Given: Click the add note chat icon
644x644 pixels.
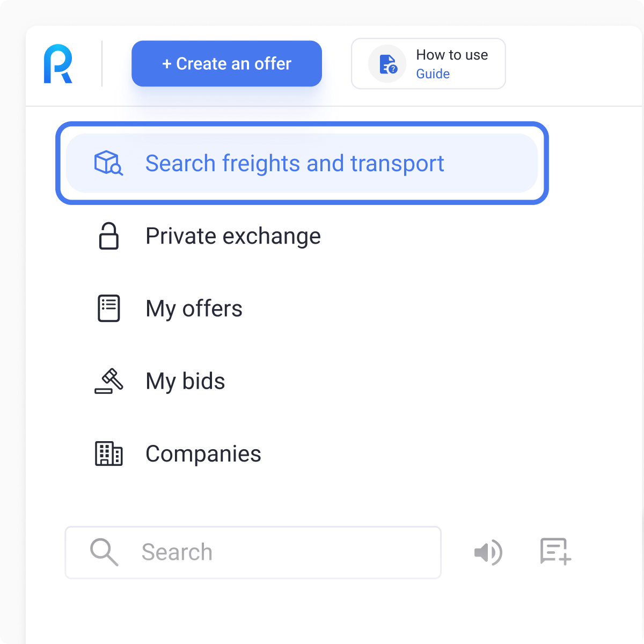Looking at the screenshot, I should click(555, 552).
